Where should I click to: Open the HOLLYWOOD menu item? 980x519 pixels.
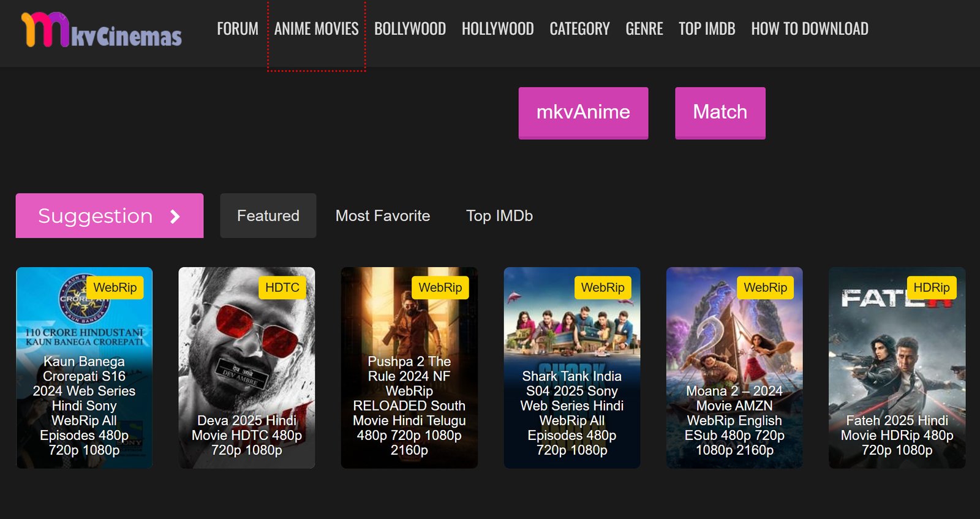point(497,29)
